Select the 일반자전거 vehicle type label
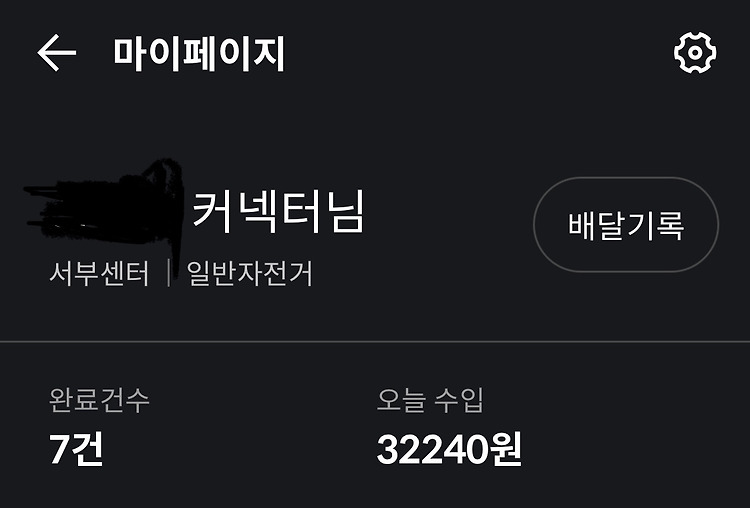The width and height of the screenshot is (750, 508). 249,274
